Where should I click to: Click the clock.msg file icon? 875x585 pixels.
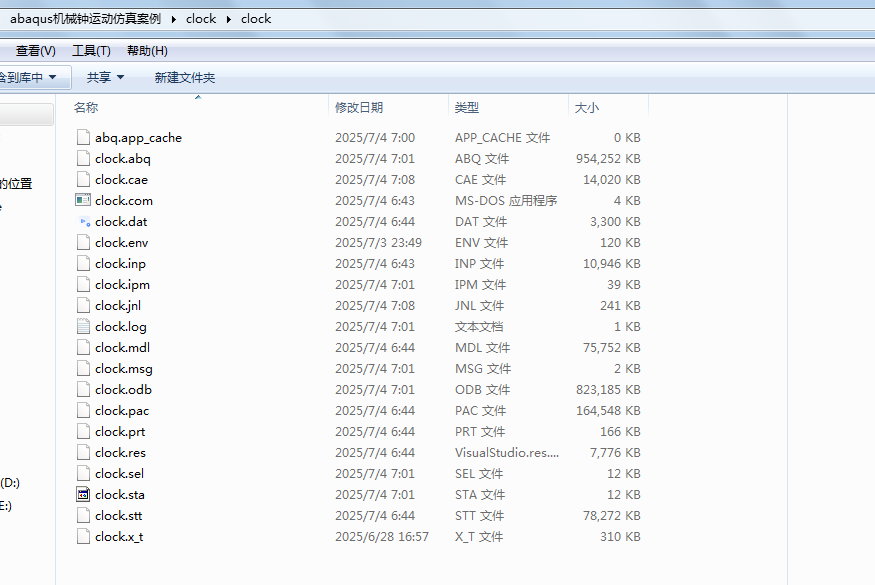(x=83, y=368)
